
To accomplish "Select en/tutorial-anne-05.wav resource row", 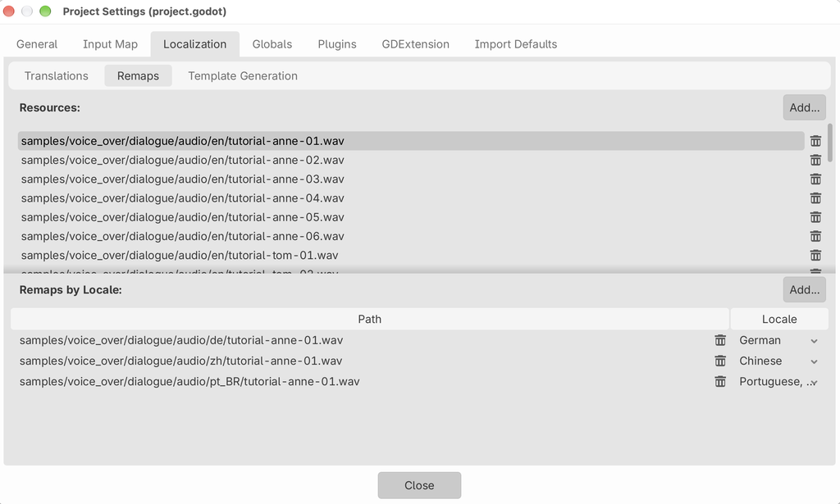I will (411, 217).
